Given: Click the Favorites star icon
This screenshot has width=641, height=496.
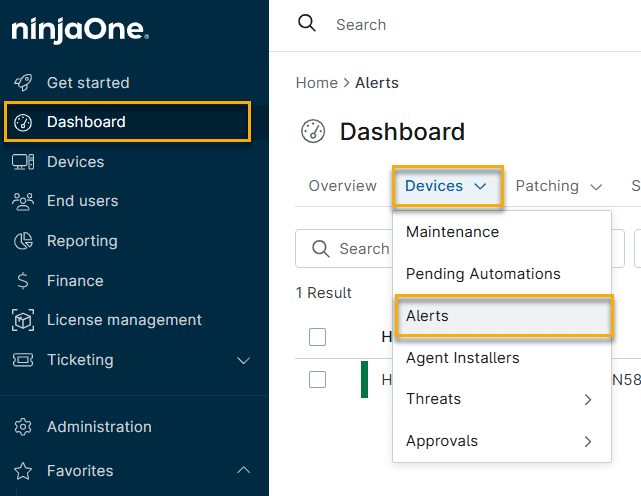Looking at the screenshot, I should click(23, 471).
